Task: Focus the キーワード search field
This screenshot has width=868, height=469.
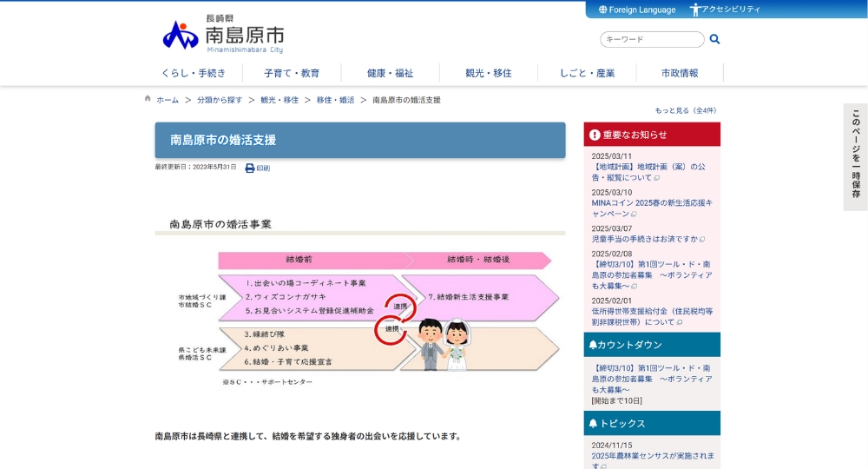Action: 652,39
